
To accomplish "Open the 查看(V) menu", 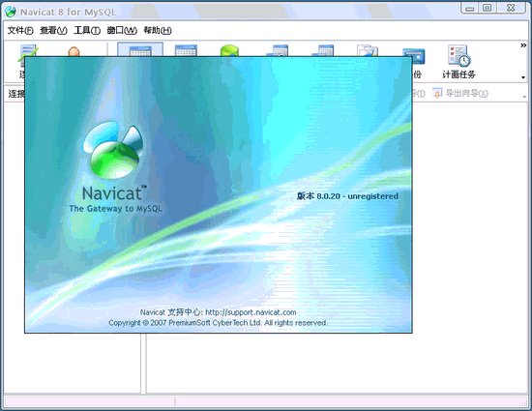I will pyautogui.click(x=53, y=31).
